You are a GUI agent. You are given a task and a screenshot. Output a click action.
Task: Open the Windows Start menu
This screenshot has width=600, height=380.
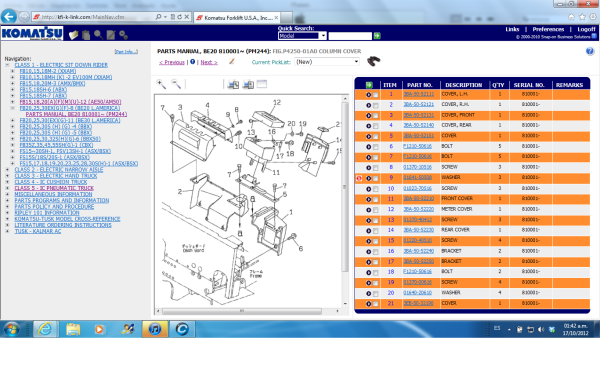coord(11,329)
